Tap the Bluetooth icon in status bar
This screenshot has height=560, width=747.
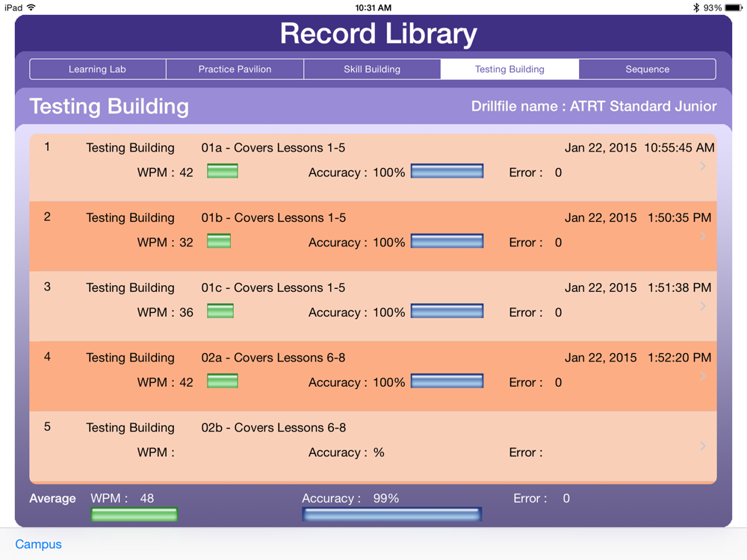(696, 7)
